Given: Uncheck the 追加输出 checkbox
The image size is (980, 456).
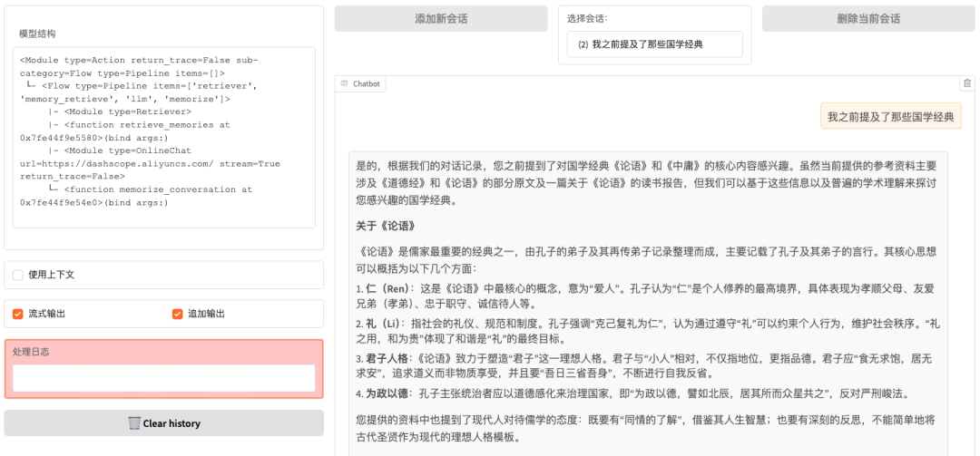Looking at the screenshot, I should click(178, 314).
